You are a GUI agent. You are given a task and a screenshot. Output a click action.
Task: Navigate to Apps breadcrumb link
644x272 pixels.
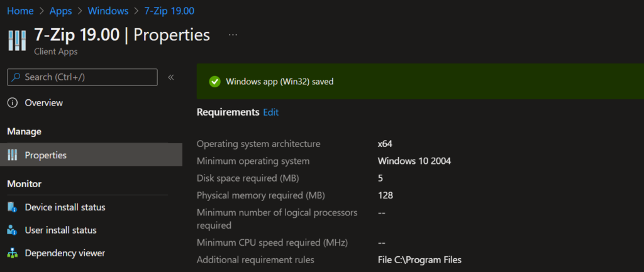click(61, 11)
